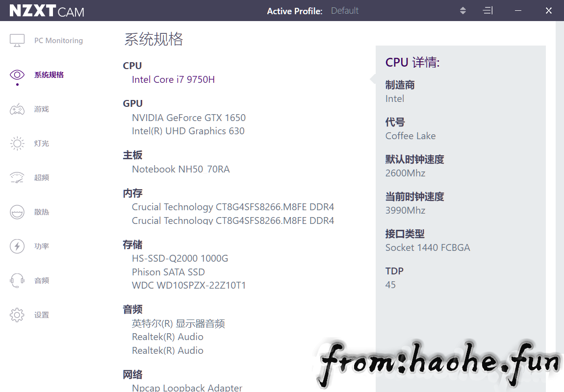Screen dimensions: 564x392
Task: Open the 灯光 lighting section
Action: click(x=41, y=144)
